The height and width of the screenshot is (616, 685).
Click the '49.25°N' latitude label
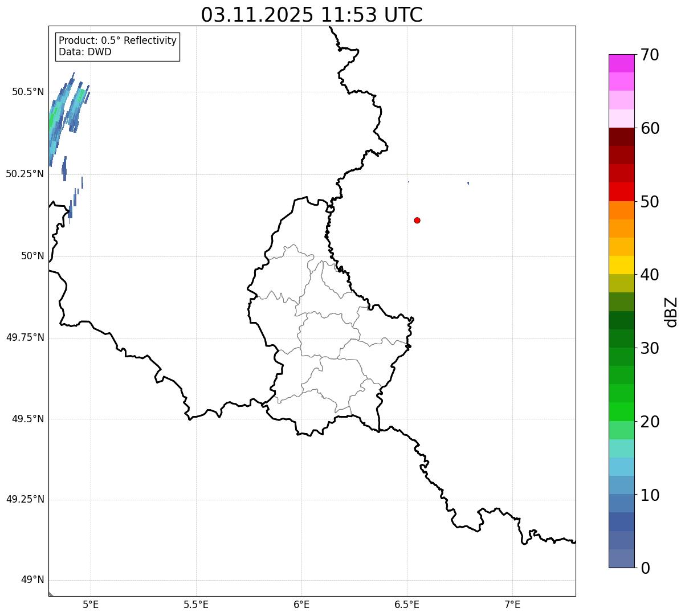pos(25,499)
